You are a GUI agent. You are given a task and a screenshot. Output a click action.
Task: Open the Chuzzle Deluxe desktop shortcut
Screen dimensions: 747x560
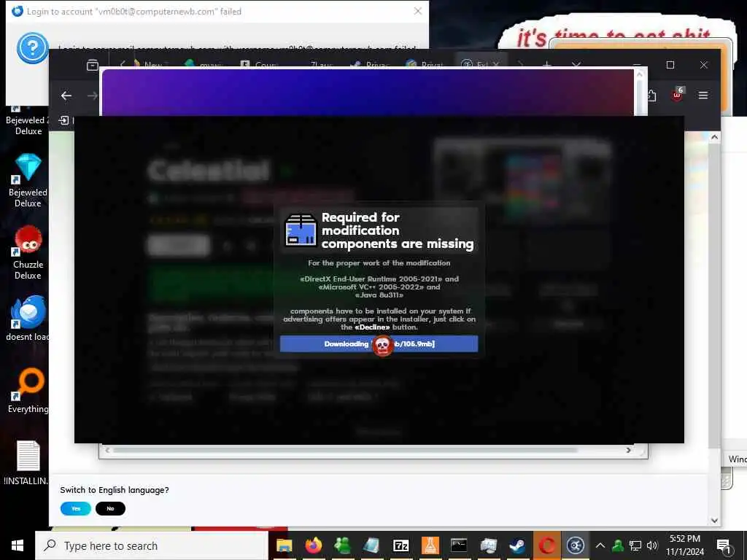[x=28, y=252]
